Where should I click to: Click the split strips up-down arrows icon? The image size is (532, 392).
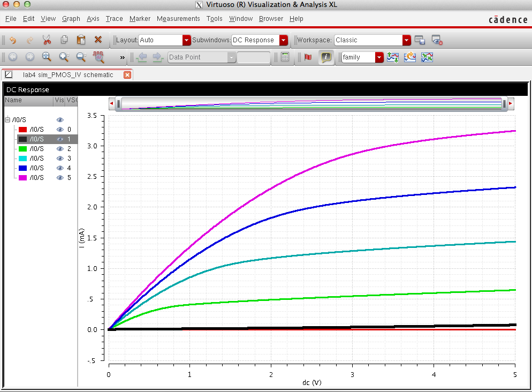point(393,57)
